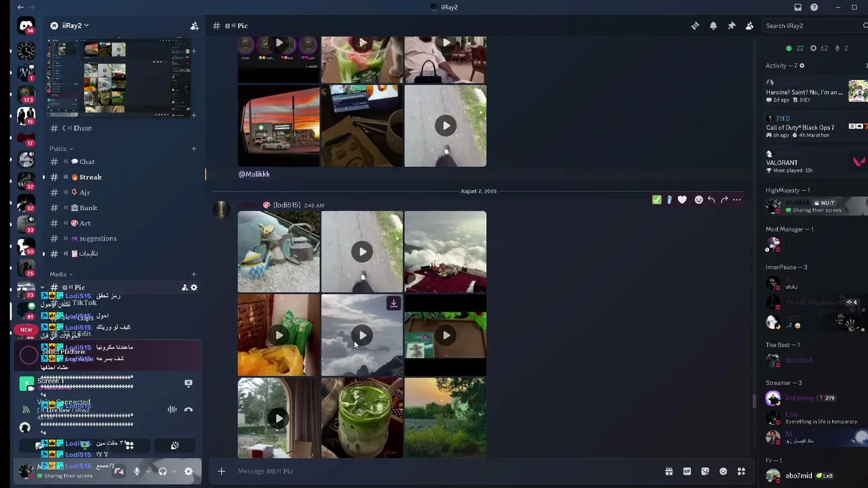
Task: Deafen with the headphones button
Action: click(162, 471)
